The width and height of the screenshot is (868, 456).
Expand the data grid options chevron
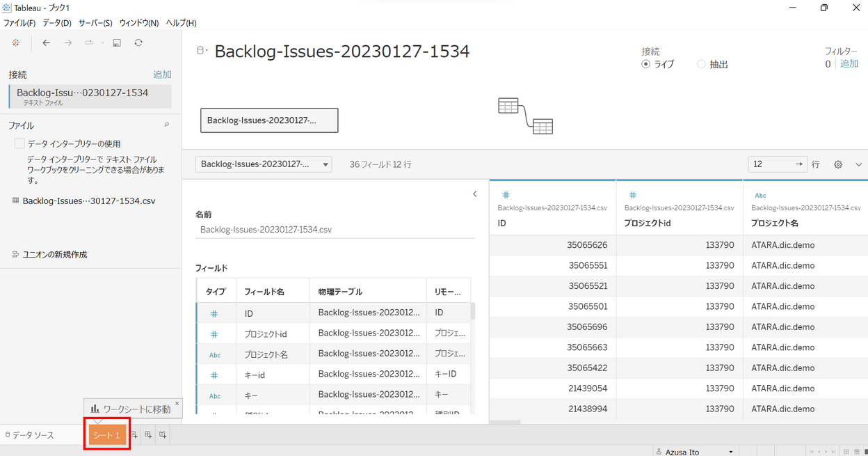pyautogui.click(x=859, y=165)
